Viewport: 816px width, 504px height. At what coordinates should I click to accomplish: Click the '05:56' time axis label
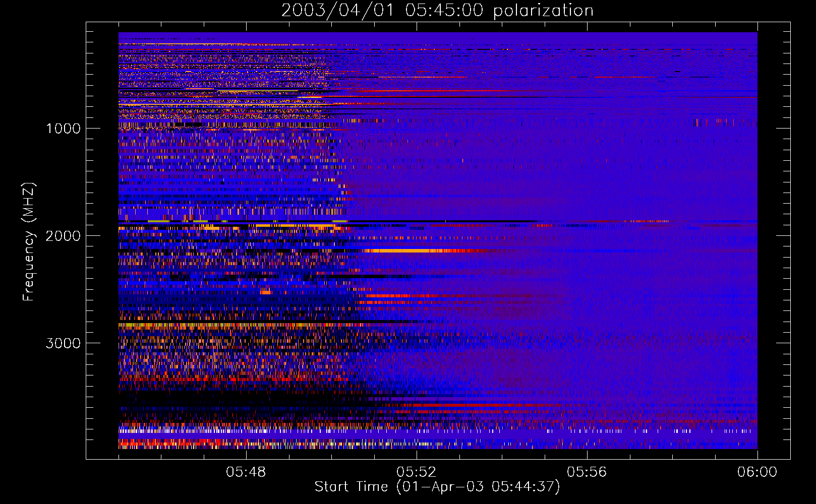587,472
